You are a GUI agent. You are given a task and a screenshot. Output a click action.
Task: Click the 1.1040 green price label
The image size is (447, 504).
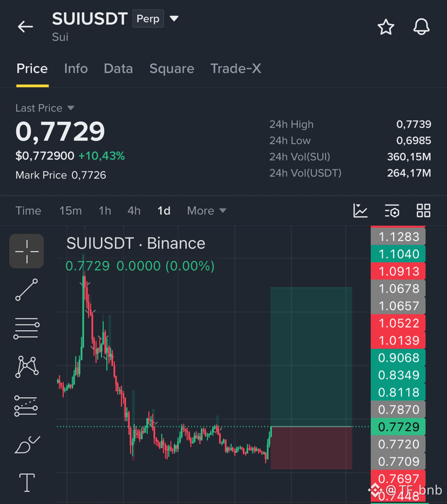click(x=398, y=254)
